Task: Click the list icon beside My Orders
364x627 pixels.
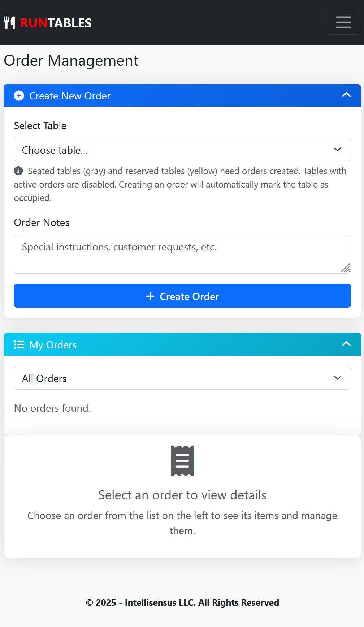Action: point(19,345)
